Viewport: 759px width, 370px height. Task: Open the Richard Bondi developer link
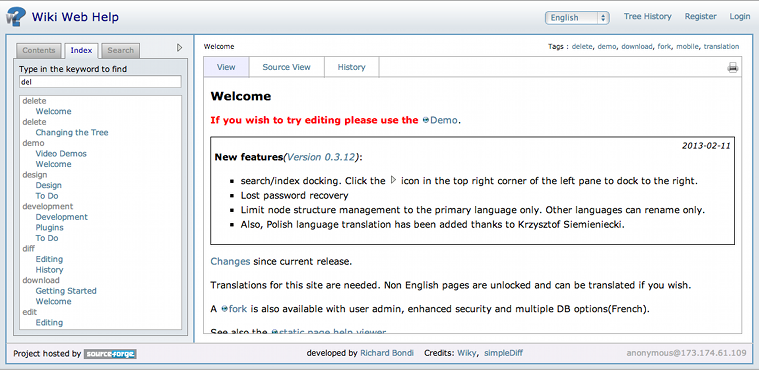387,353
